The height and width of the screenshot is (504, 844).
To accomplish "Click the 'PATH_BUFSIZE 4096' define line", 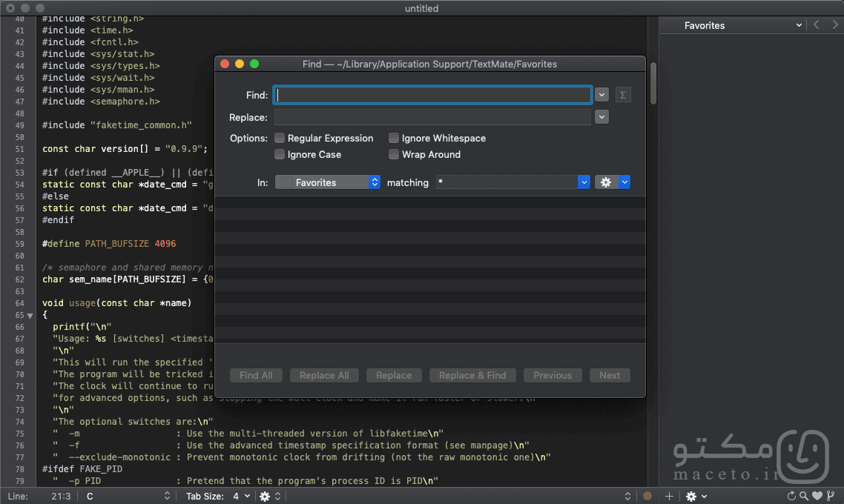I will click(x=109, y=244).
